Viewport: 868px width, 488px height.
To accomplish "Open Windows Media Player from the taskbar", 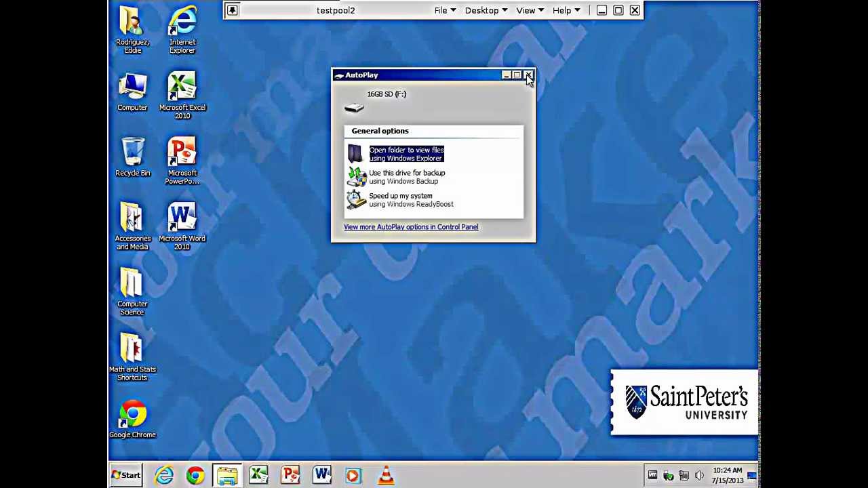I will [353, 476].
